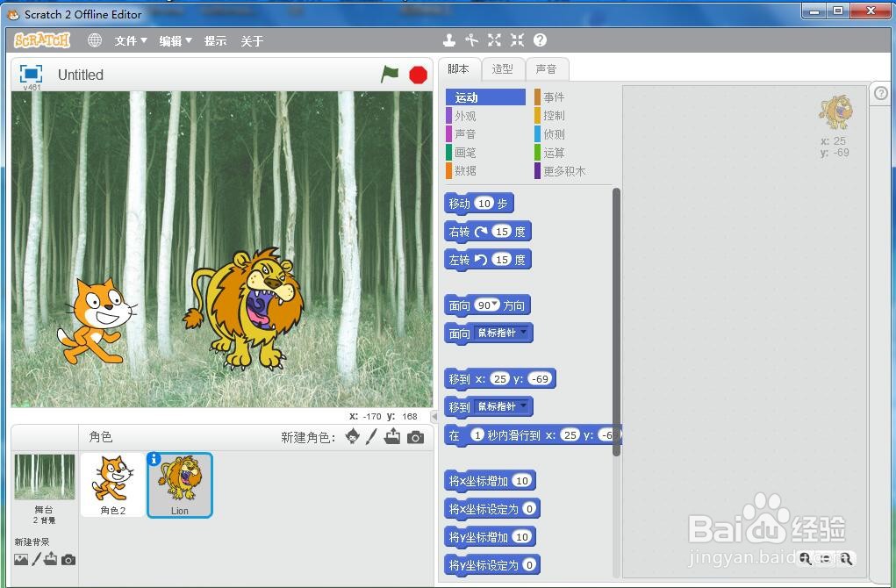This screenshot has width=896, height=588.
Task: Select the delete scissors tool
Action: [471, 40]
